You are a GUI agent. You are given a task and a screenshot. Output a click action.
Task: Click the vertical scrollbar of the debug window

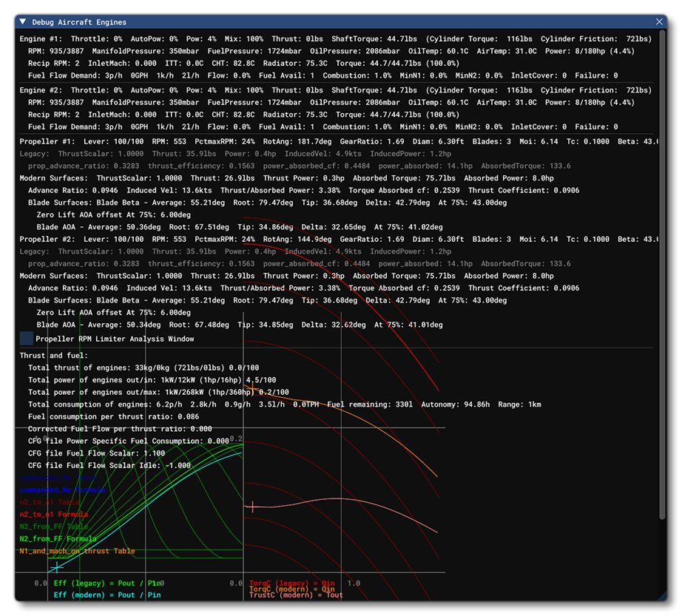click(x=663, y=274)
